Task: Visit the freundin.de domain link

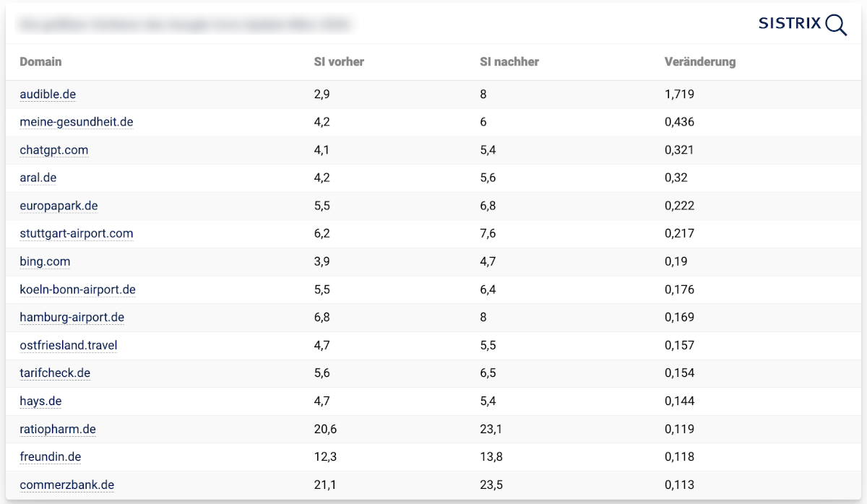Action: (51, 456)
